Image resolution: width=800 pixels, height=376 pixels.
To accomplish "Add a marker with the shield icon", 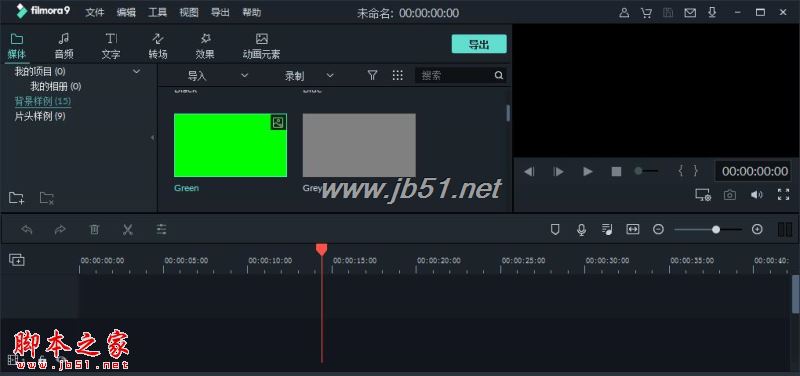I will 555,230.
